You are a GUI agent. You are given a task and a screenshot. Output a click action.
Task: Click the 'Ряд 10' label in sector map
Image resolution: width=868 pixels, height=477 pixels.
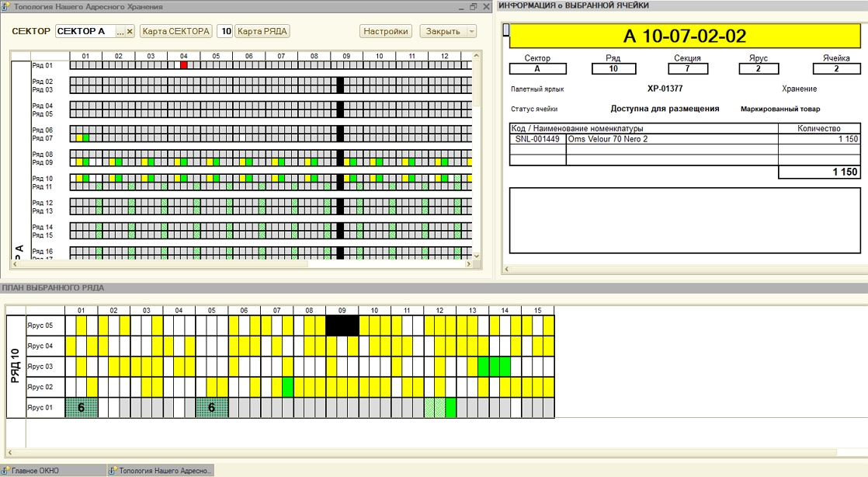[42, 179]
